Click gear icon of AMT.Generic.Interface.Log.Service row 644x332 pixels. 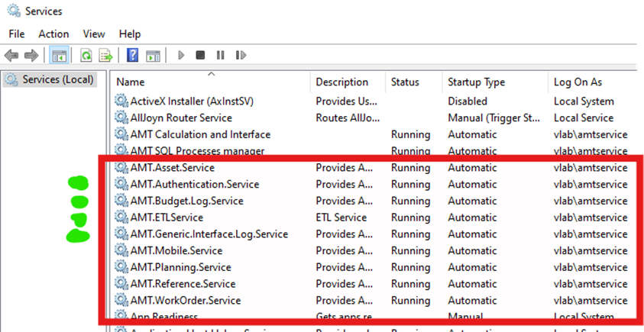[121, 234]
